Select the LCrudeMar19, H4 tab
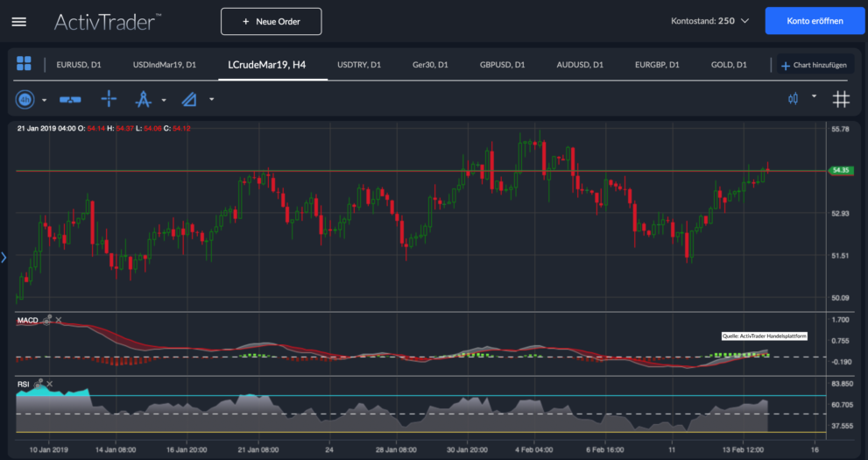868x460 pixels. 267,65
